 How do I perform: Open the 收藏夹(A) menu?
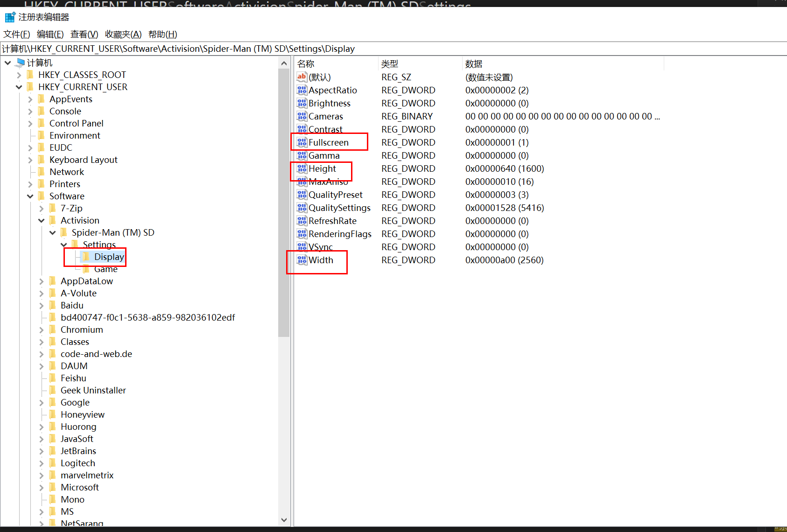coord(123,35)
